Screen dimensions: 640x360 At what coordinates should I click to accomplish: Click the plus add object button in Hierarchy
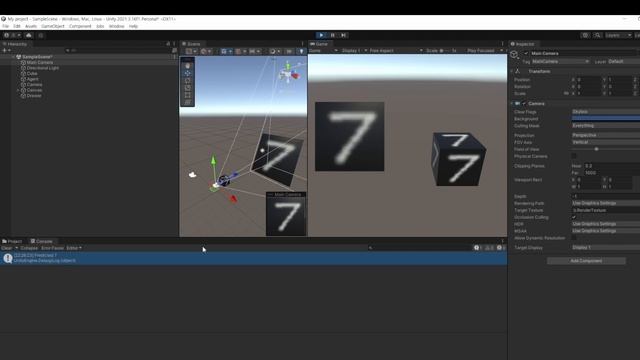[x=6, y=51]
